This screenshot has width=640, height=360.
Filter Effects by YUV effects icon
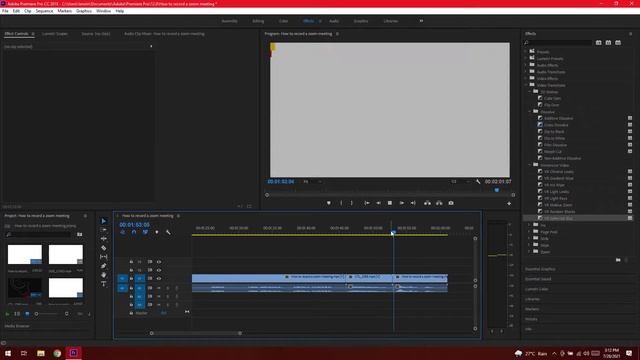[618, 42]
